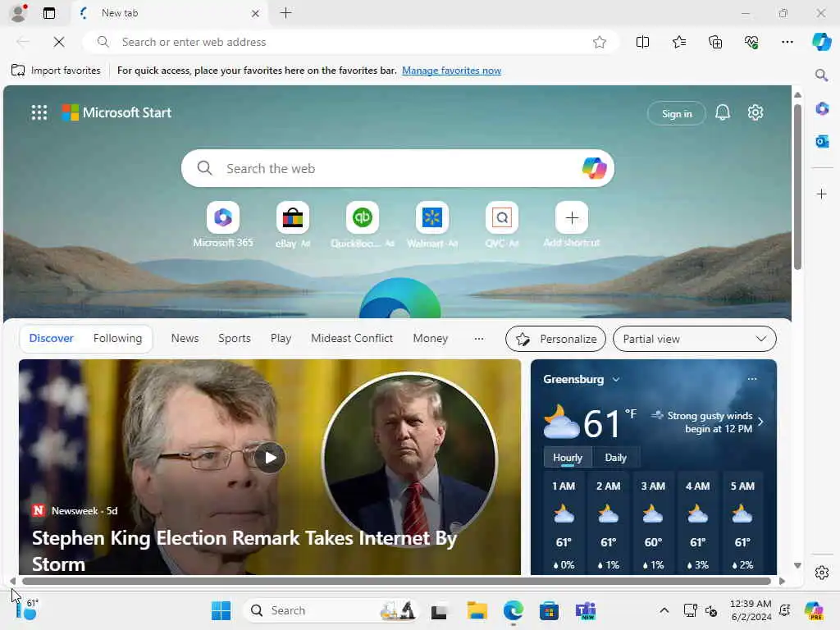
Task: Play the Newsweek story video
Action: (x=269, y=458)
